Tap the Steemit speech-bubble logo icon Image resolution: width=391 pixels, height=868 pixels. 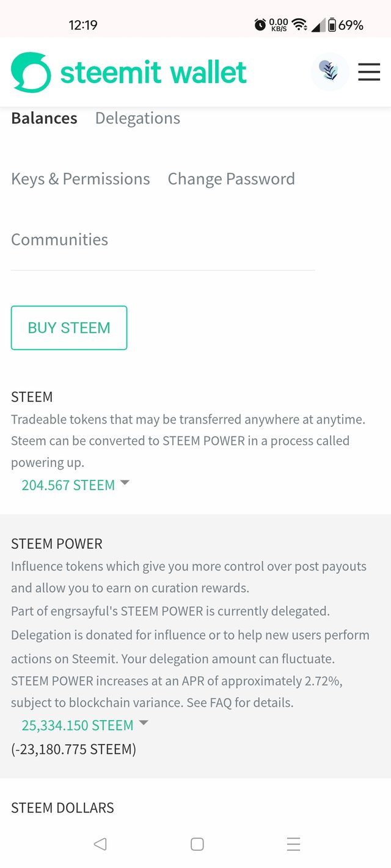coord(31,73)
